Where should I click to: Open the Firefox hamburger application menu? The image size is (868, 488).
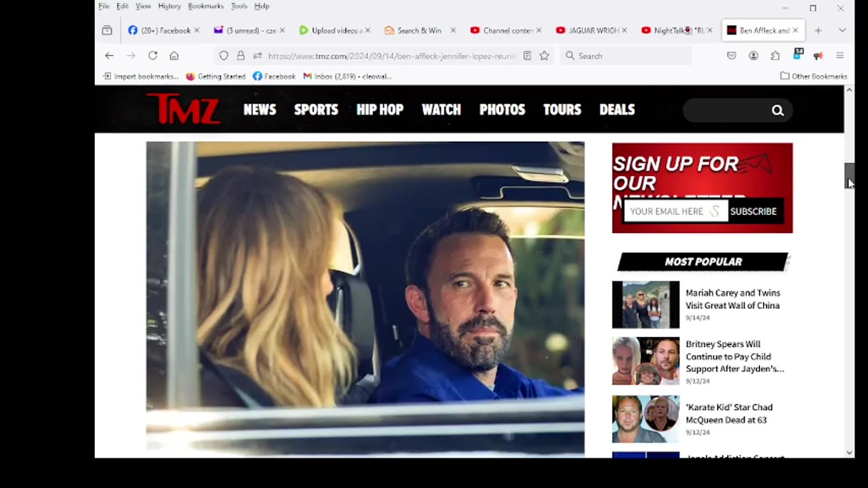pyautogui.click(x=840, y=56)
